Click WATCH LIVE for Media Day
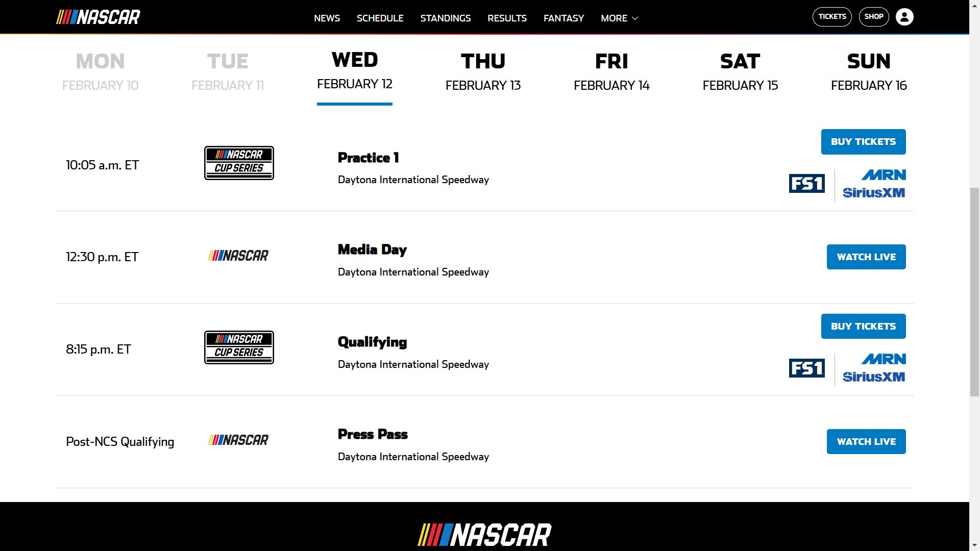 [x=866, y=257]
